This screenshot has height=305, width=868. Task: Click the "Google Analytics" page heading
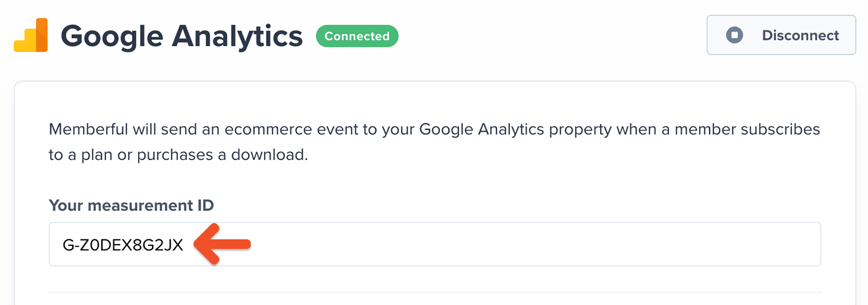181,37
